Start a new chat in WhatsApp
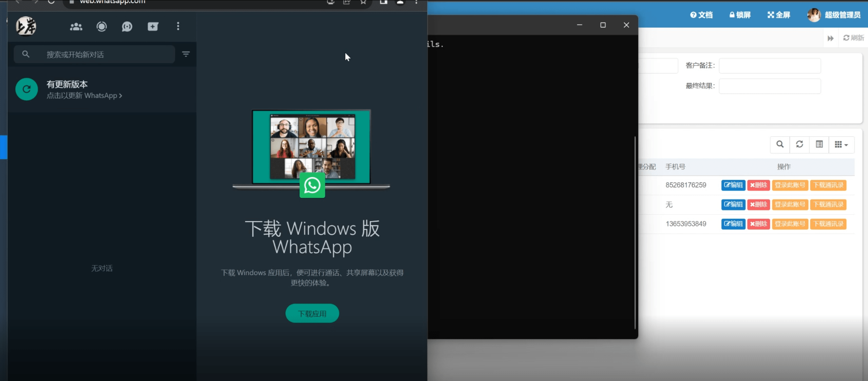 [153, 26]
